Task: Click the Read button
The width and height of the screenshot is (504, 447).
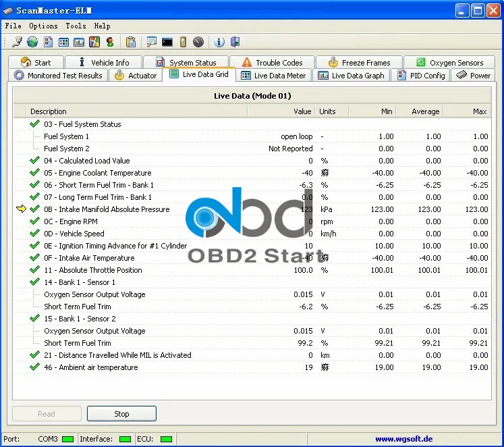Action: tap(47, 413)
